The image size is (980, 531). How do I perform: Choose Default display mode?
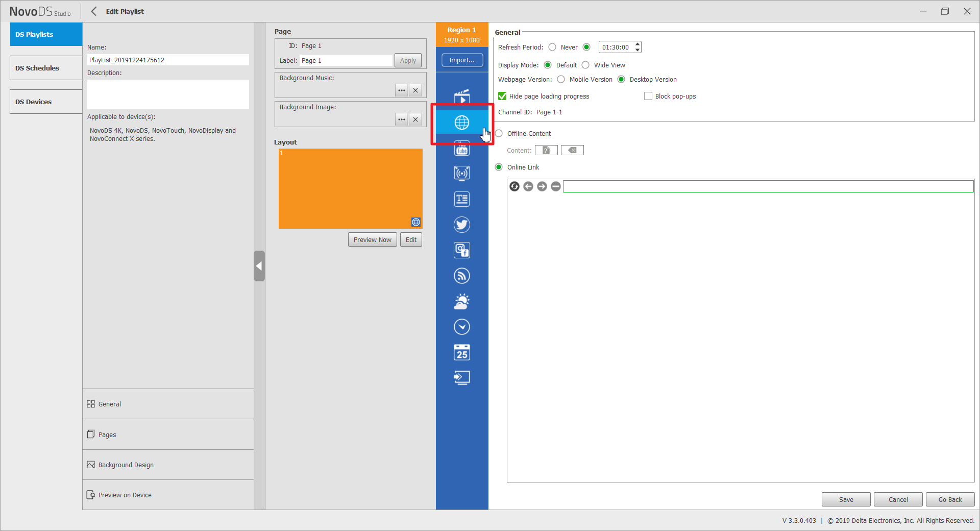point(548,65)
